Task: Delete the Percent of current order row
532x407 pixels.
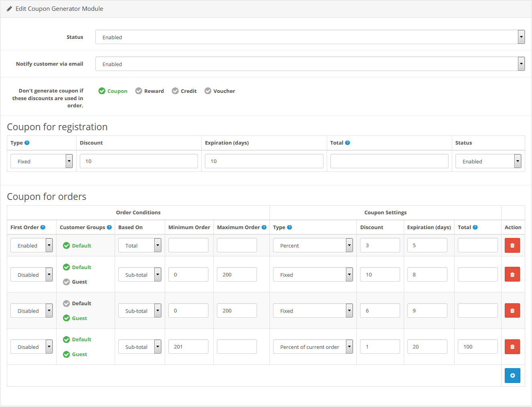Action: (512, 347)
